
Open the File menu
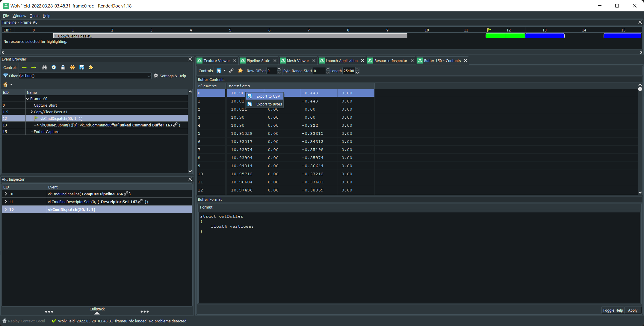coord(6,16)
